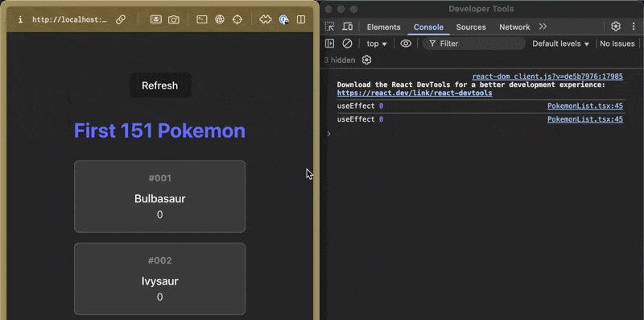Open DevTools settings gear in top bar
Viewport: 644px width, 320px height.
[616, 27]
